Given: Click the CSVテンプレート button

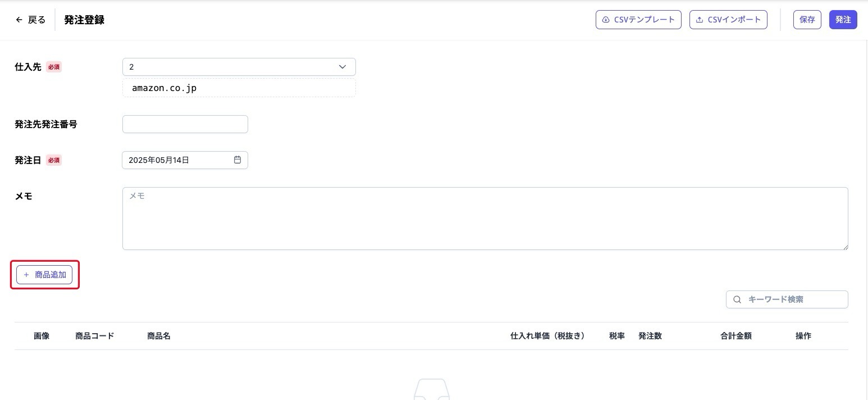Looking at the screenshot, I should click(x=638, y=19).
